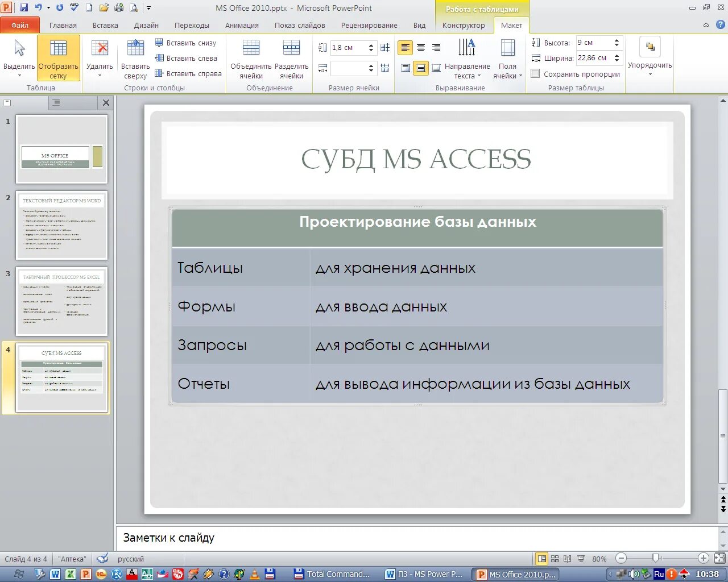This screenshot has width=728, height=582.
Task: Distribute rows evenly icon
Action: pos(385,48)
